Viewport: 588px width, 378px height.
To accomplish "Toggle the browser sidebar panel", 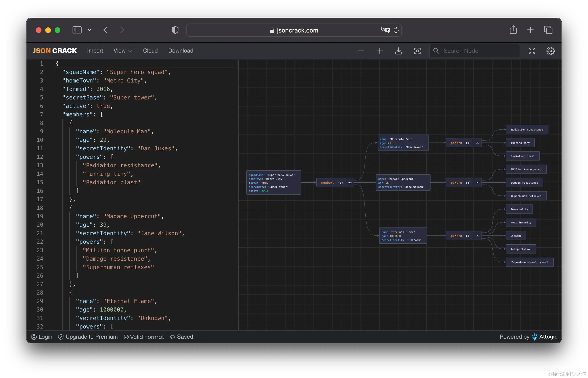I will click(77, 30).
